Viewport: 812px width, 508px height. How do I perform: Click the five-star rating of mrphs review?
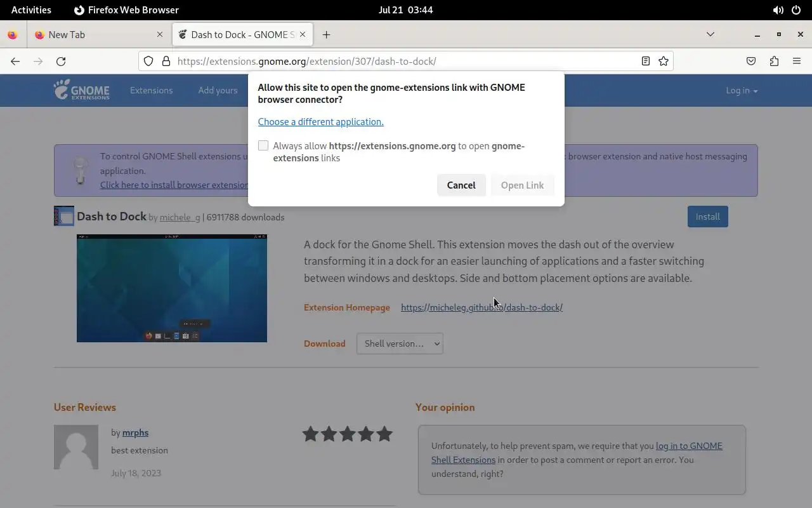tap(348, 434)
